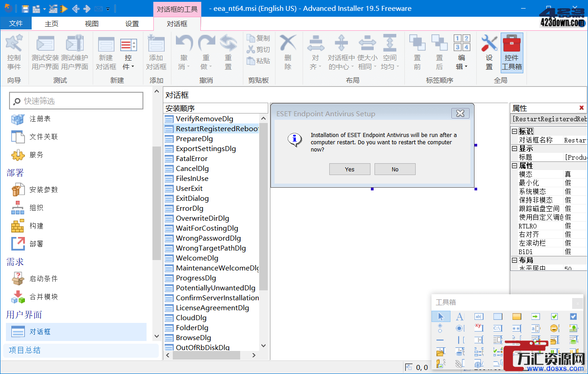
Task: Choose the 'ab|' edit box control tool
Action: 479,317
